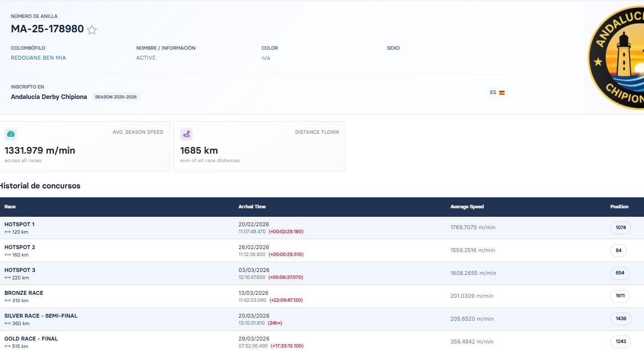The height and width of the screenshot is (351, 644).
Task: Sort by Average Speed column header
Action: (467, 207)
